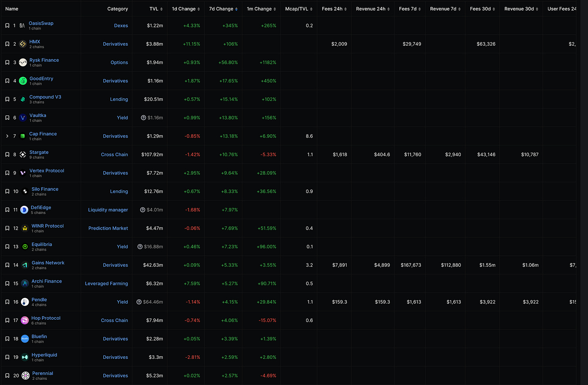Image resolution: width=588 pixels, height=385 pixels.
Task: Bookmark the Hop Protocol row
Action: pyautogui.click(x=7, y=320)
